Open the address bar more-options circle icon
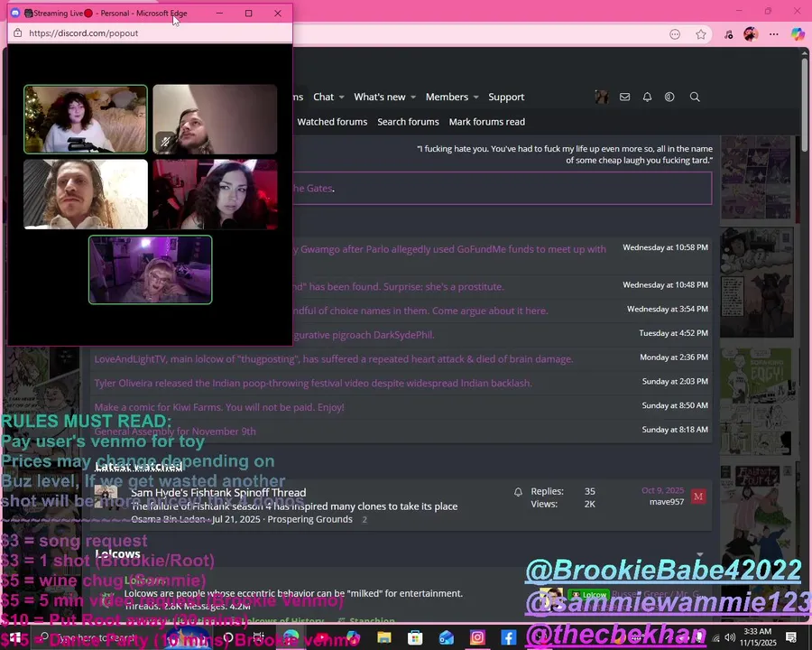812x650 pixels. coord(675,34)
